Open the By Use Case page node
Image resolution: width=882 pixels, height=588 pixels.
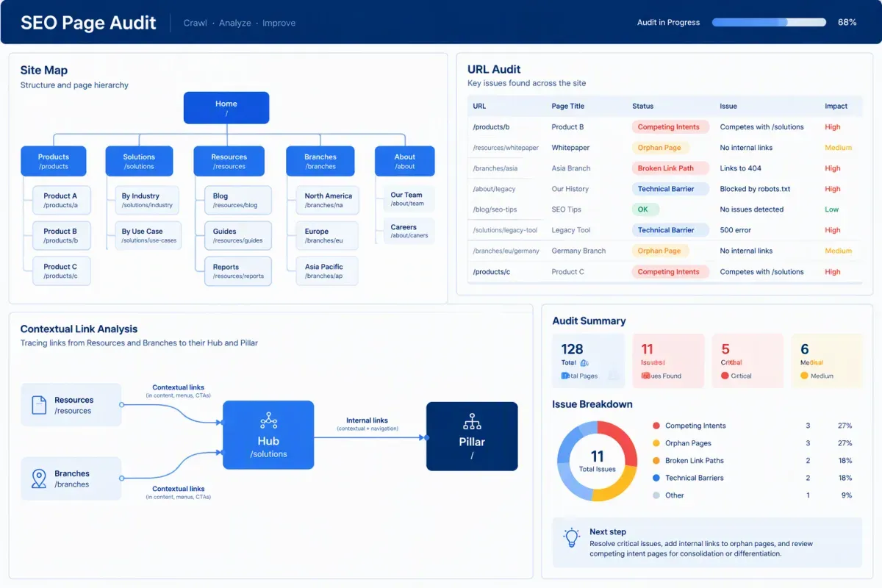click(x=148, y=235)
